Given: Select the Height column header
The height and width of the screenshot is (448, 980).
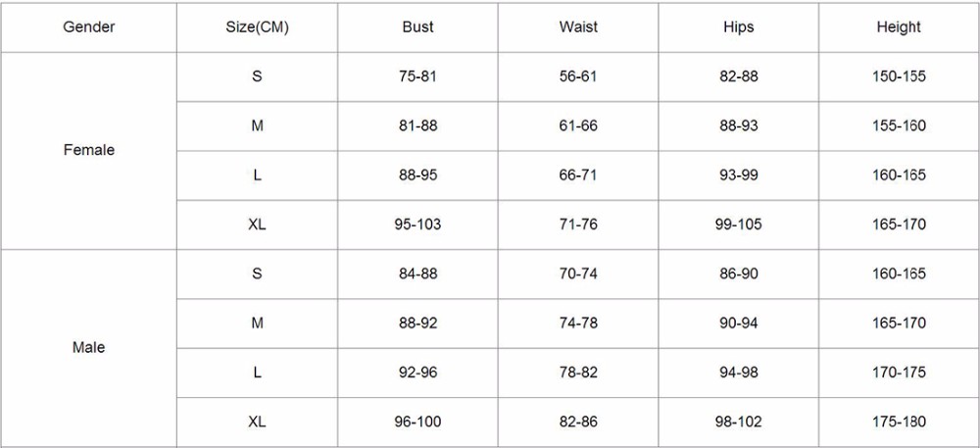Looking at the screenshot, I should (899, 27).
